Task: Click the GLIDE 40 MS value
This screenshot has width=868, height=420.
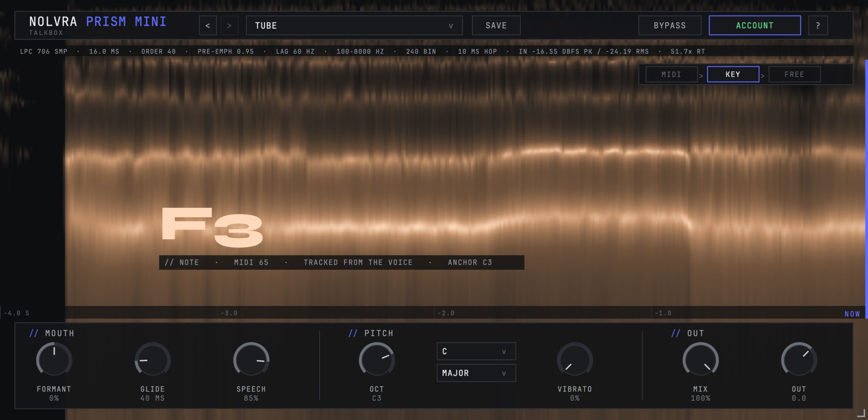Action: pyautogui.click(x=152, y=398)
